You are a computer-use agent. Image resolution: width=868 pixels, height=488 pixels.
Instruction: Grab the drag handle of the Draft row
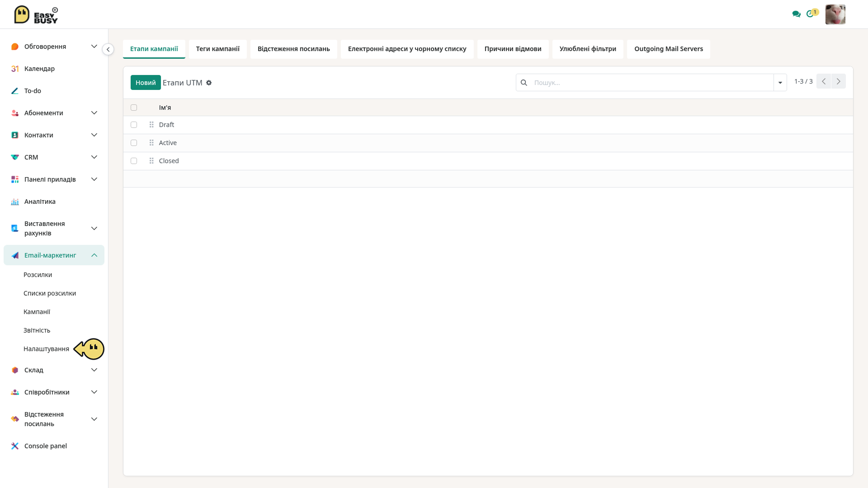click(x=151, y=125)
